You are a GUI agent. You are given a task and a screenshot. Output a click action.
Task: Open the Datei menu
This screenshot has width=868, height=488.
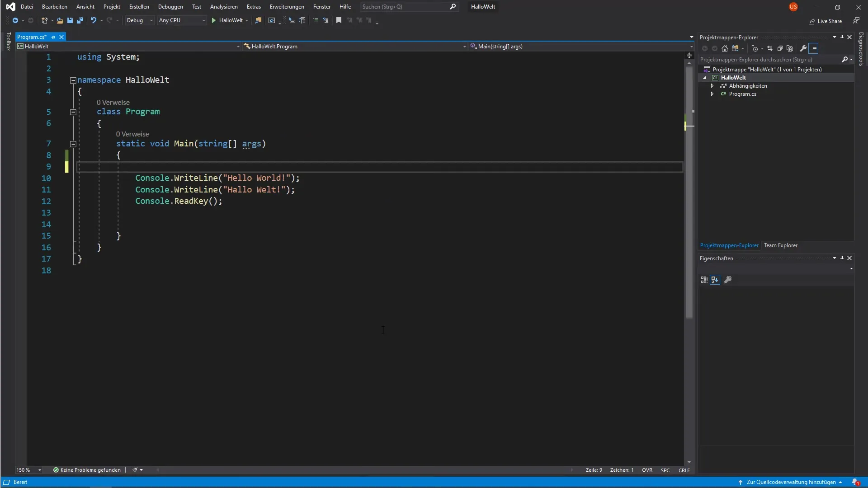pos(27,7)
